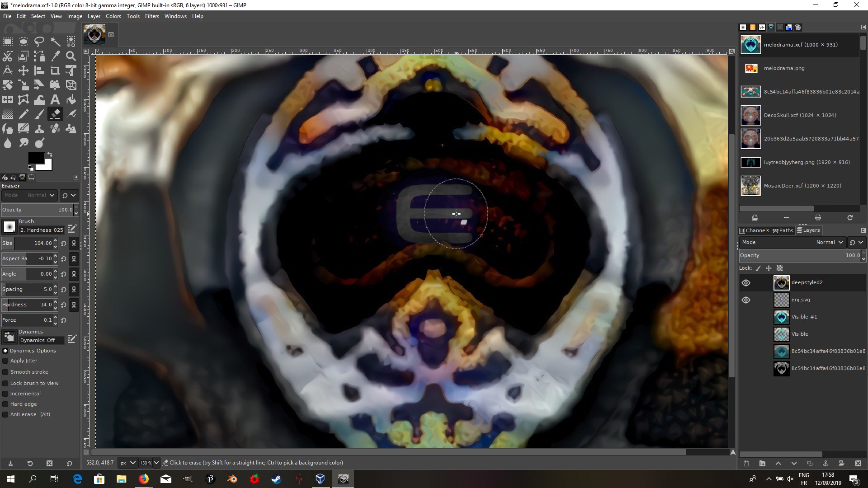Enable the Hard edge option
The width and height of the screenshot is (868, 488).
coord(5,404)
